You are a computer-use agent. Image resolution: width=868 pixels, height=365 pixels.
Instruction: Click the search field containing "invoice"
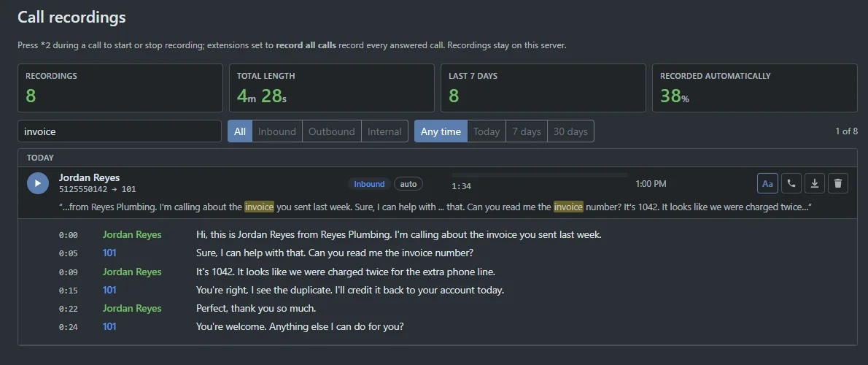120,131
